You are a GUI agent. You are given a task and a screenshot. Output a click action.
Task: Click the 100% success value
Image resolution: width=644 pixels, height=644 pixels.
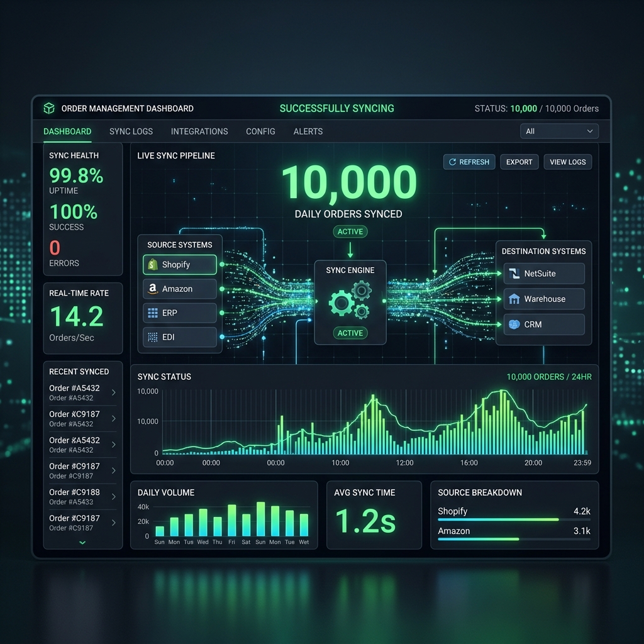click(74, 212)
